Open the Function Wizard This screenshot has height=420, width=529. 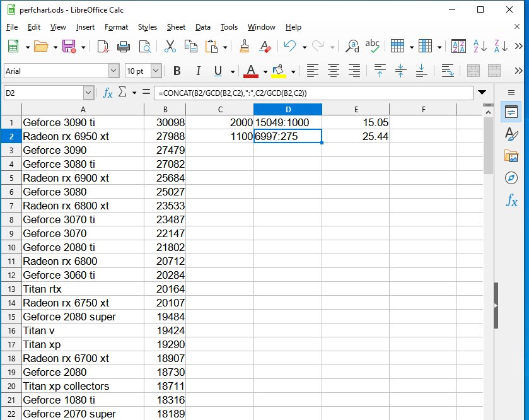coord(108,93)
